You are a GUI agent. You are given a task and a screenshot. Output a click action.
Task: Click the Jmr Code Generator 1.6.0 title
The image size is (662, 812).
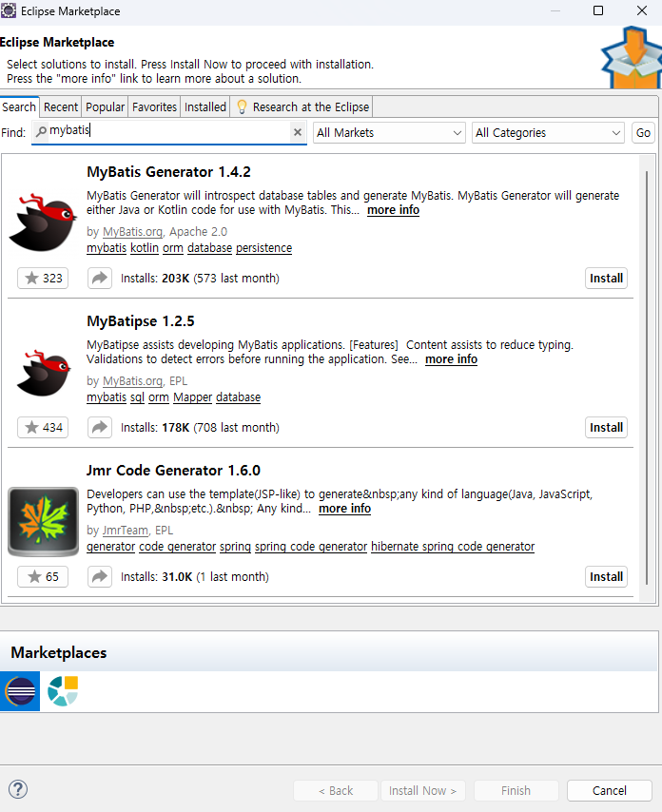173,470
